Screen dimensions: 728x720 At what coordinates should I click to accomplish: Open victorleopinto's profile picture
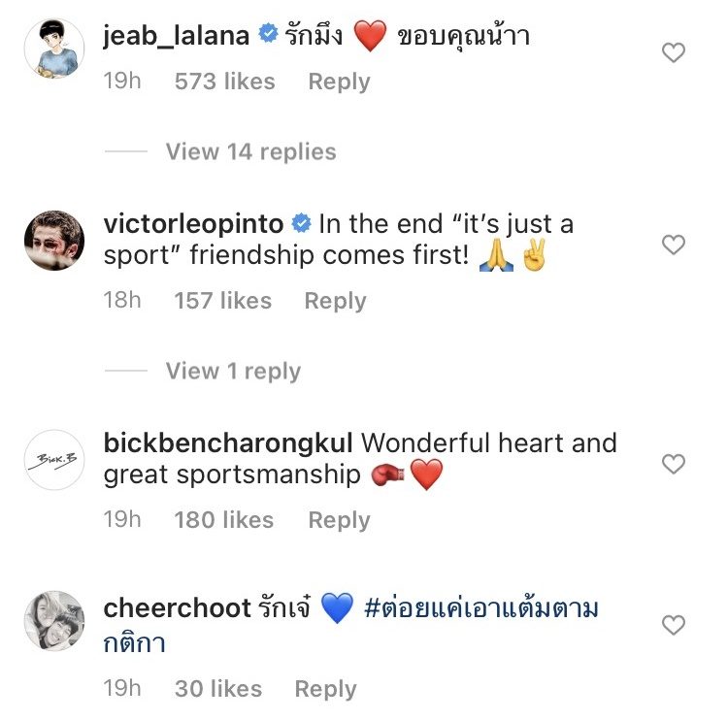click(53, 241)
